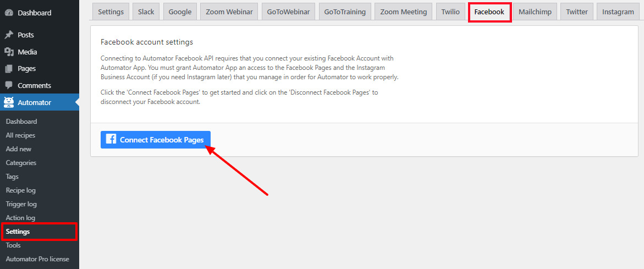The height and width of the screenshot is (269, 644).
Task: Click the Media library icon
Action: point(9,52)
